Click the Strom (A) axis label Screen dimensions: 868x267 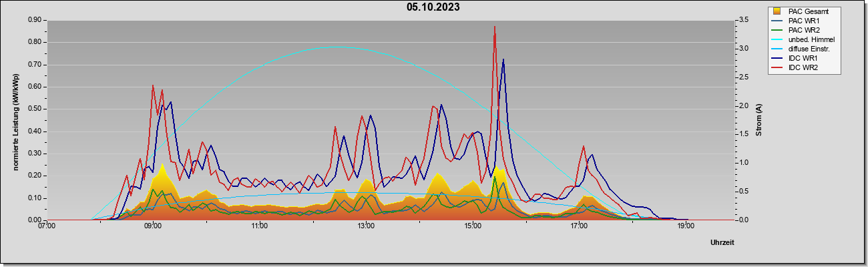tap(758, 120)
